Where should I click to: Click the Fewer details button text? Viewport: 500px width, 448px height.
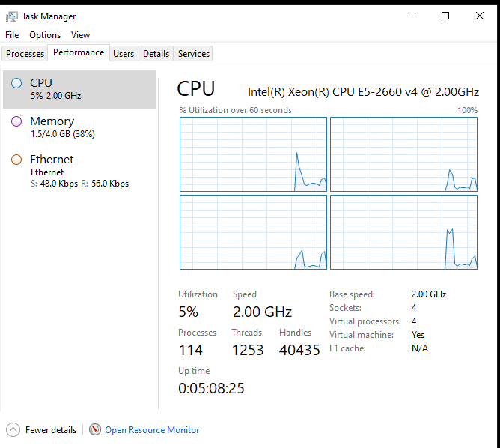pyautogui.click(x=51, y=430)
